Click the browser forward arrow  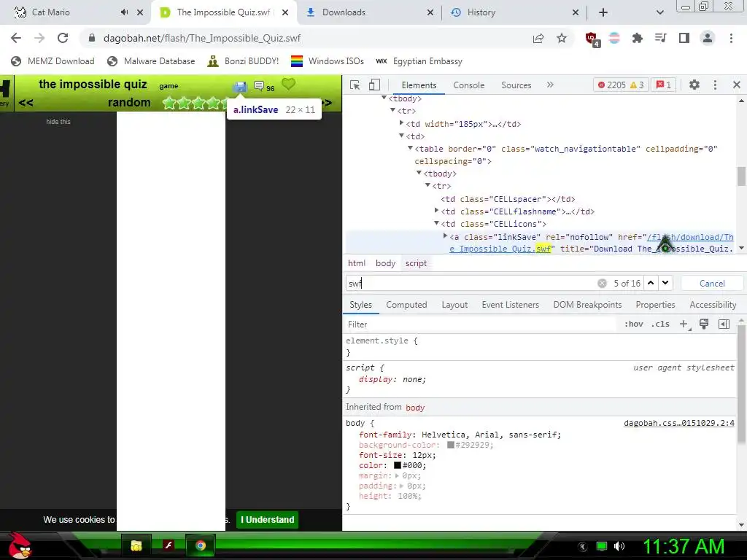pyautogui.click(x=39, y=38)
